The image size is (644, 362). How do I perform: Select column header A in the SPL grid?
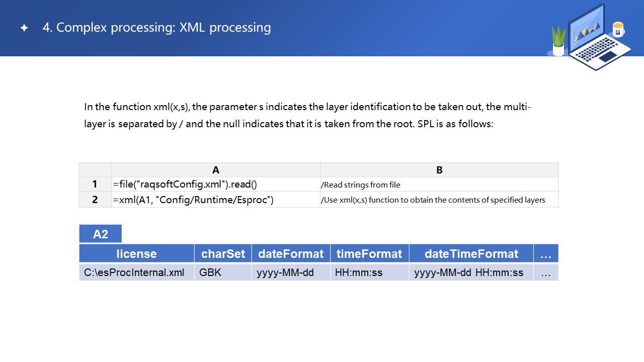216,170
